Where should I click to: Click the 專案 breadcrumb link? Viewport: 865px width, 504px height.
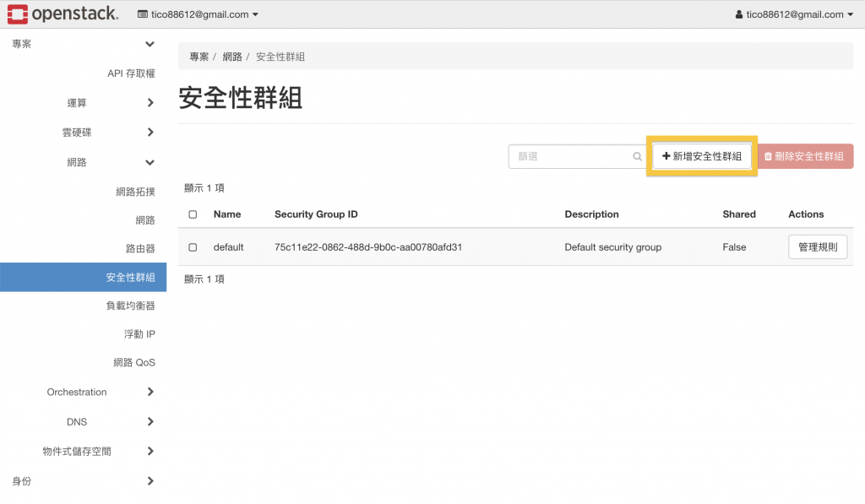(199, 57)
